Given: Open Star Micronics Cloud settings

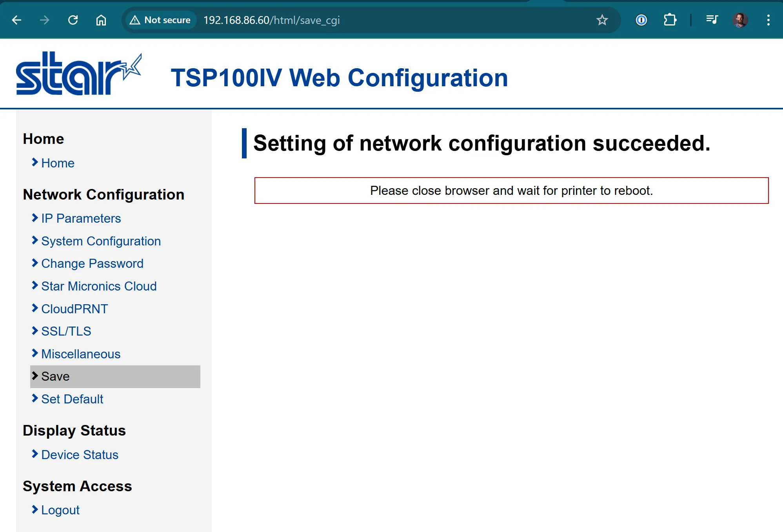Looking at the screenshot, I should (x=99, y=286).
